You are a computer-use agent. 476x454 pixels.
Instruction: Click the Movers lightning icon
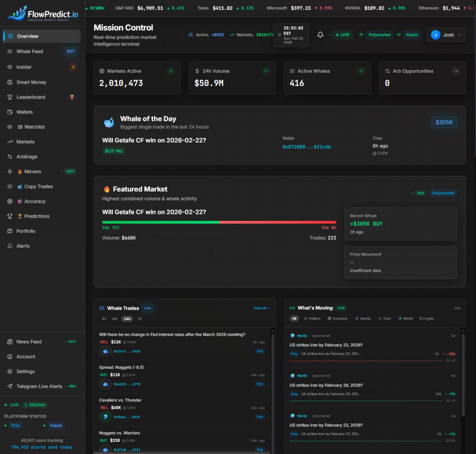10,172
